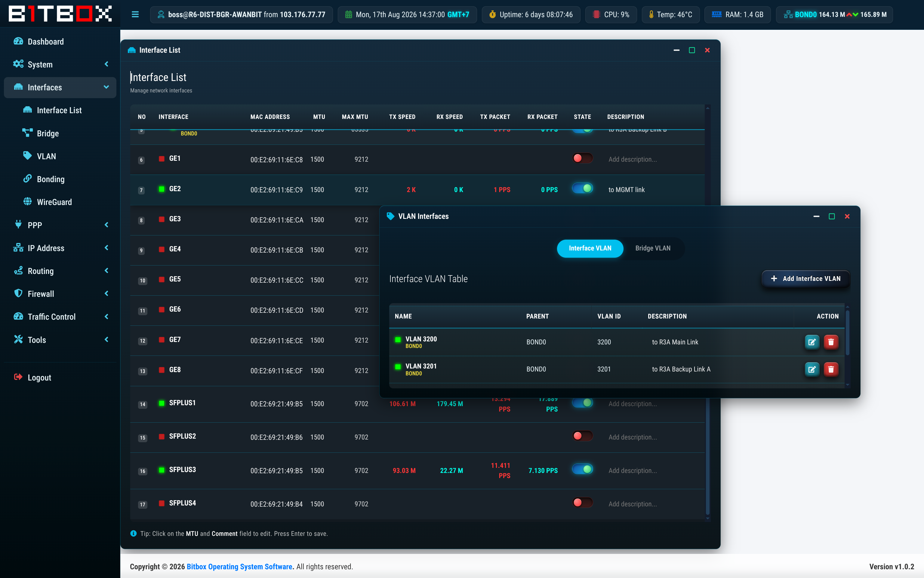Viewport: 924px width, 578px height.
Task: Enable the SFPLUS2 state toggle
Action: (582, 436)
